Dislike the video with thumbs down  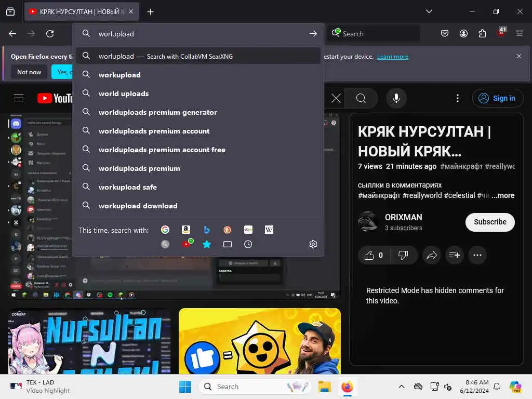point(403,255)
